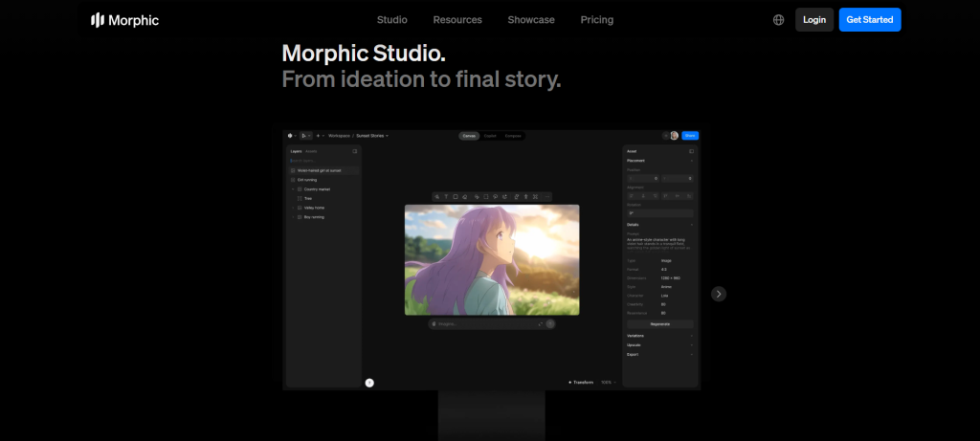The width and height of the screenshot is (980, 441).
Task: Open the three-dots more menu in the canvas toolbar
Action: [546, 197]
